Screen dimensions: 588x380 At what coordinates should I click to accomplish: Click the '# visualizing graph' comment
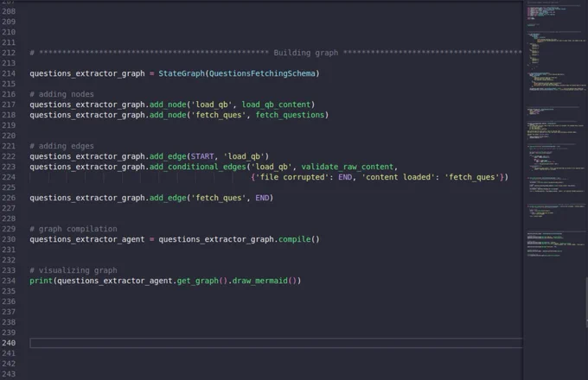point(73,270)
